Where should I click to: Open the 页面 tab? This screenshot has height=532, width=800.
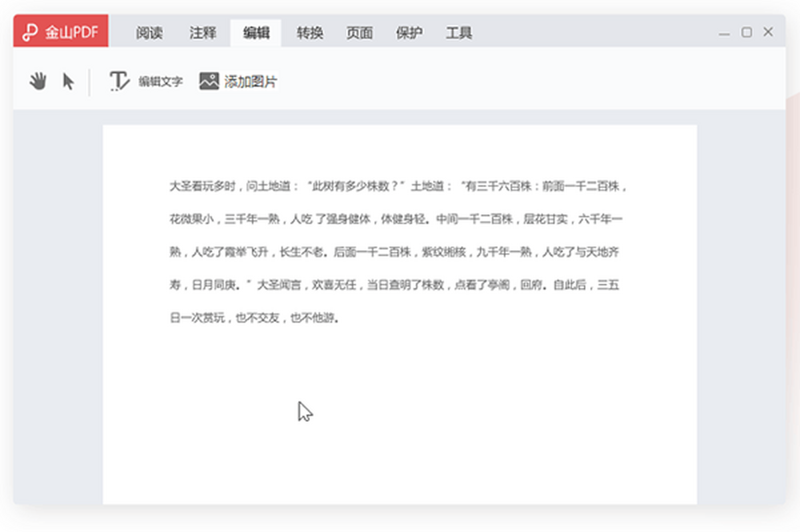[359, 33]
